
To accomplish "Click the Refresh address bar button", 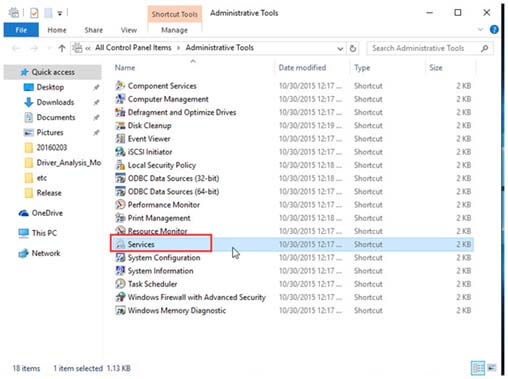I will 353,48.
